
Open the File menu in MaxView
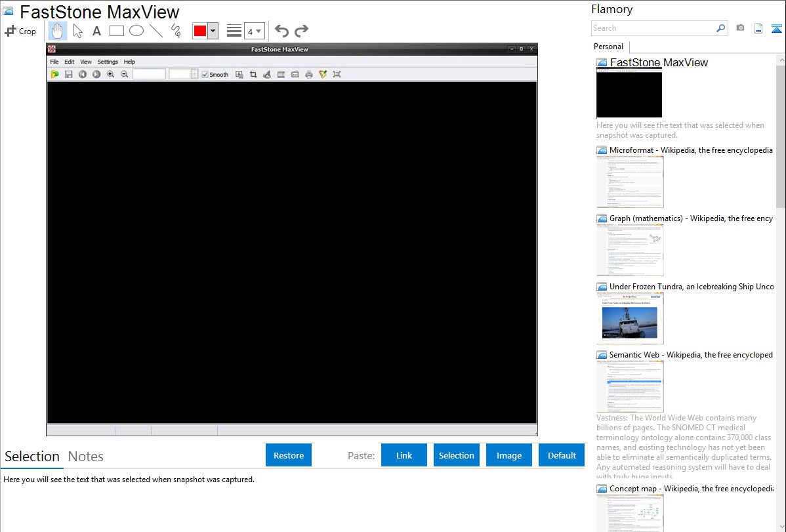(54, 62)
